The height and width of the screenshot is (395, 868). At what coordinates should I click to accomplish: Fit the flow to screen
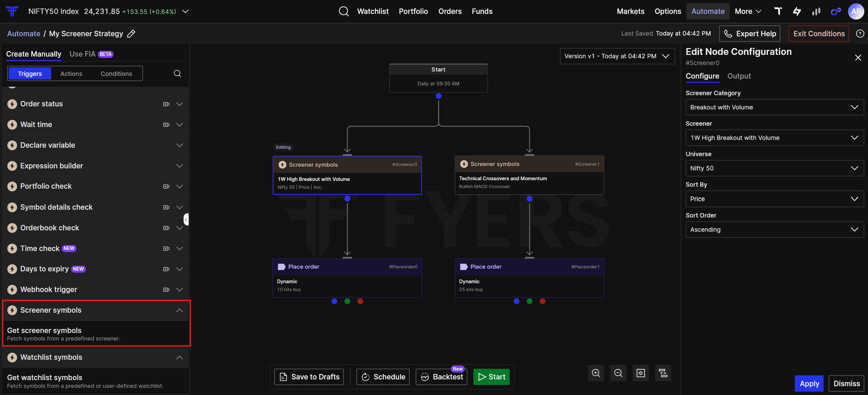pos(640,373)
